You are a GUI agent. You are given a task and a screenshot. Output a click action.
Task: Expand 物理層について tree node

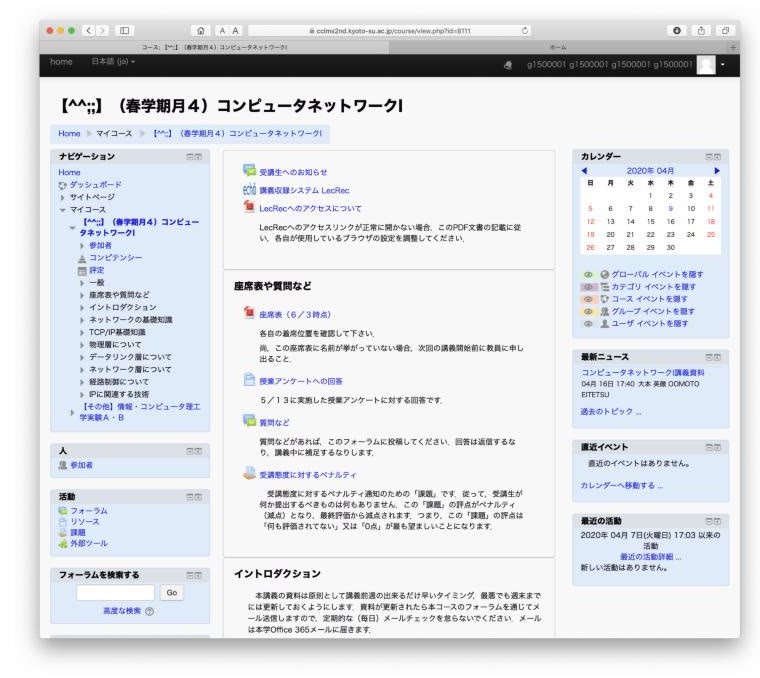tap(82, 345)
